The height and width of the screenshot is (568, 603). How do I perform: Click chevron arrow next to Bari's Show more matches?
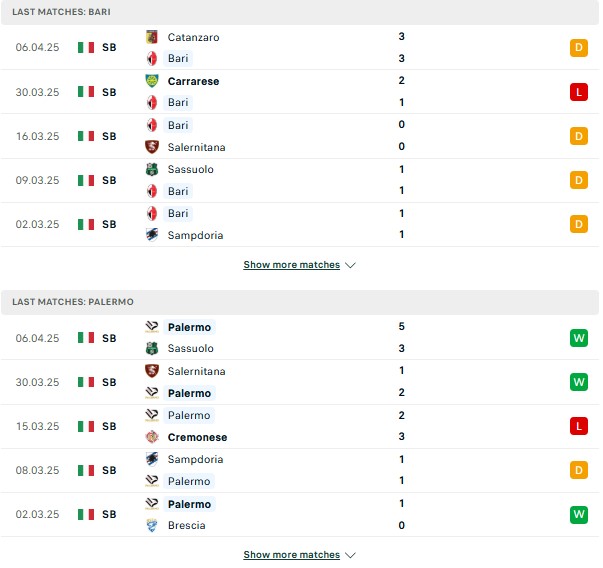[x=350, y=265]
